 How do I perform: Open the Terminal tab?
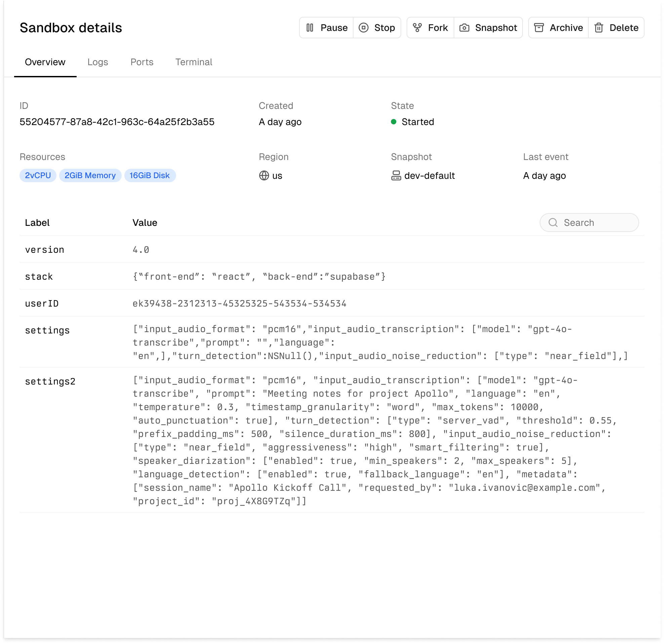click(194, 62)
